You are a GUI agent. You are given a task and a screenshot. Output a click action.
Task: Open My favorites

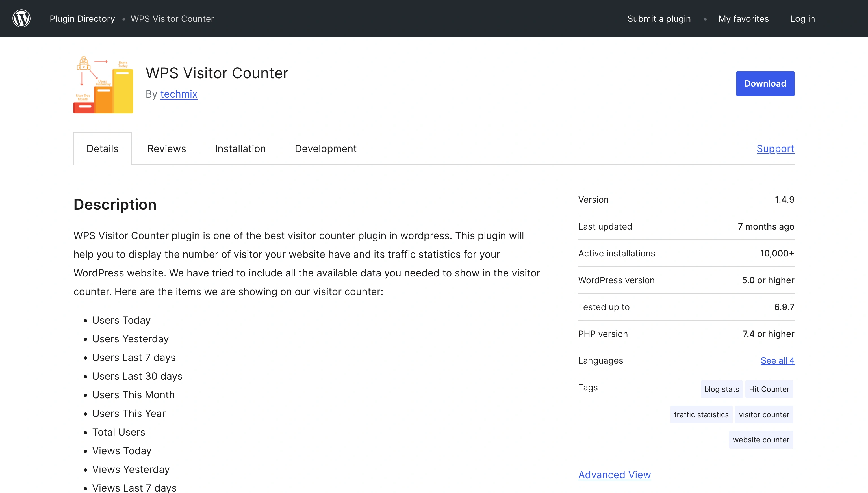click(x=743, y=19)
